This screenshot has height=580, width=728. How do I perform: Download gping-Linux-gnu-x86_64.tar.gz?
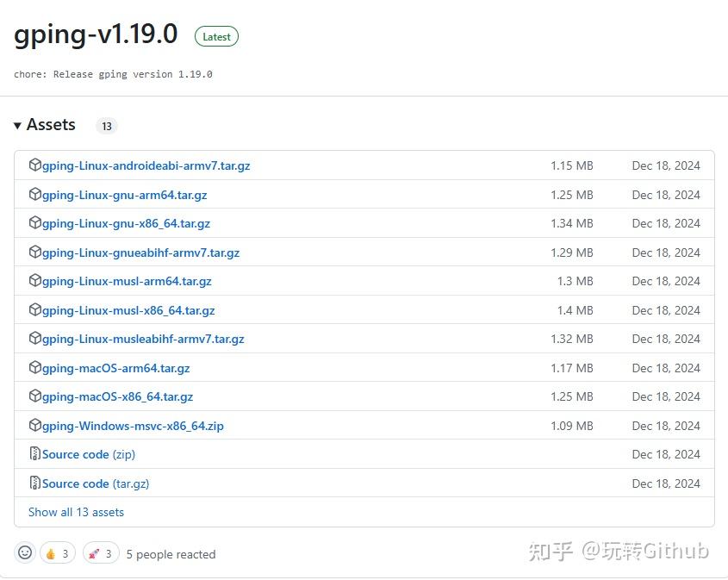click(x=126, y=224)
